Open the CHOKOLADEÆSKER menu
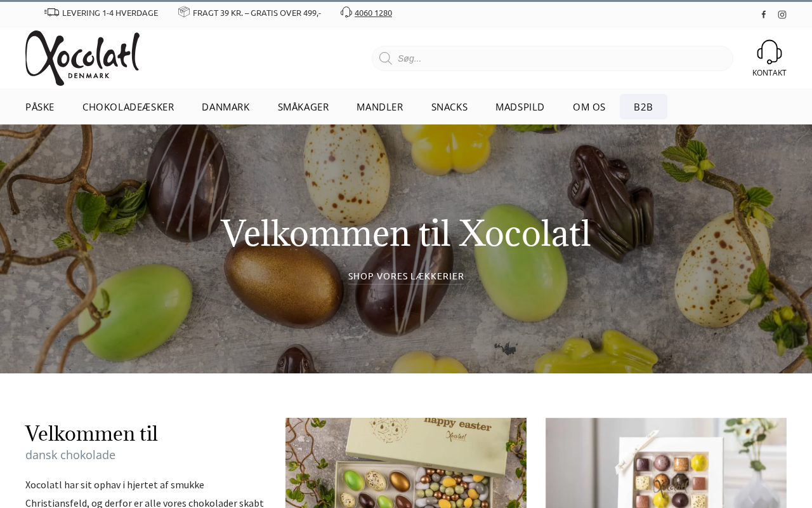The image size is (812, 508). tap(128, 107)
